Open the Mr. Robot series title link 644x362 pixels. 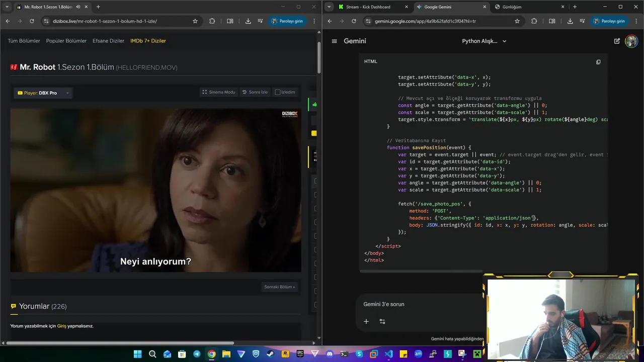(37, 67)
